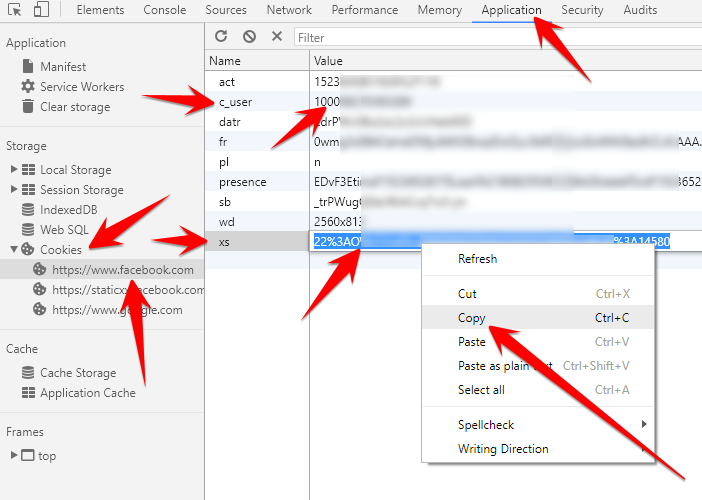Open the Spellcheck submenu arrow

(x=644, y=424)
